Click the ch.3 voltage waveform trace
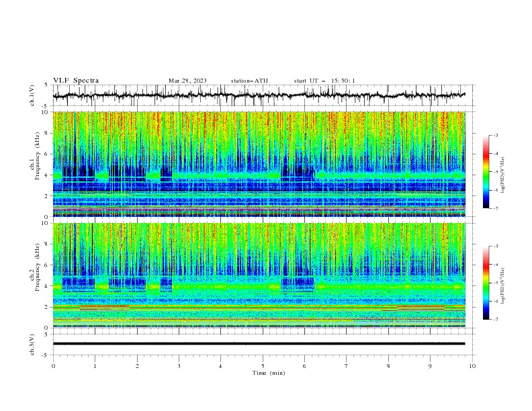Screen dimensions: 532x411 coord(259,344)
